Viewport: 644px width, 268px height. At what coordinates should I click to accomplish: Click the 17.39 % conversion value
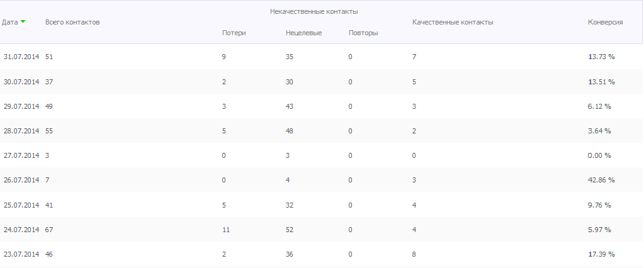[601, 254]
